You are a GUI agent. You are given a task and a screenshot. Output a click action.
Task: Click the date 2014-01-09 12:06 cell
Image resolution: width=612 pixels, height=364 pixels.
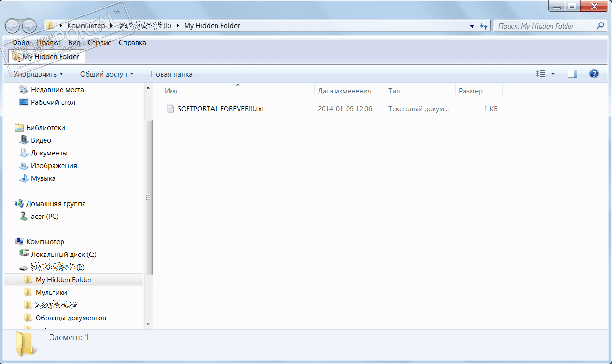click(345, 109)
